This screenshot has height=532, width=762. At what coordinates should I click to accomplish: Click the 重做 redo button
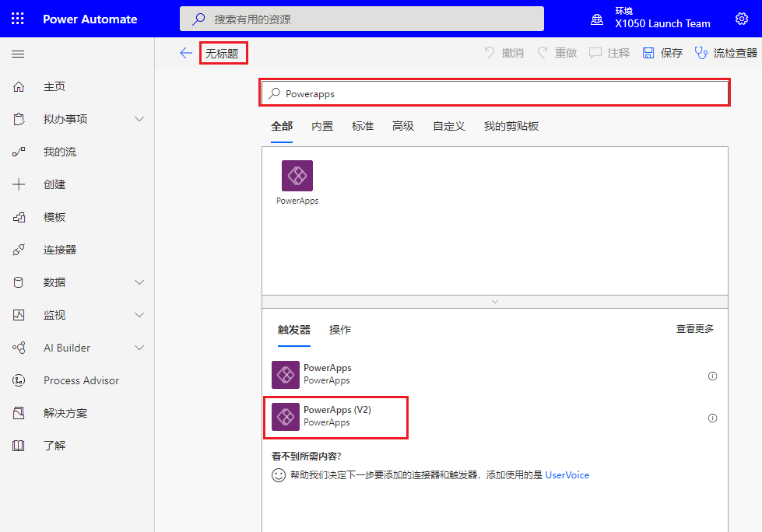(x=557, y=53)
